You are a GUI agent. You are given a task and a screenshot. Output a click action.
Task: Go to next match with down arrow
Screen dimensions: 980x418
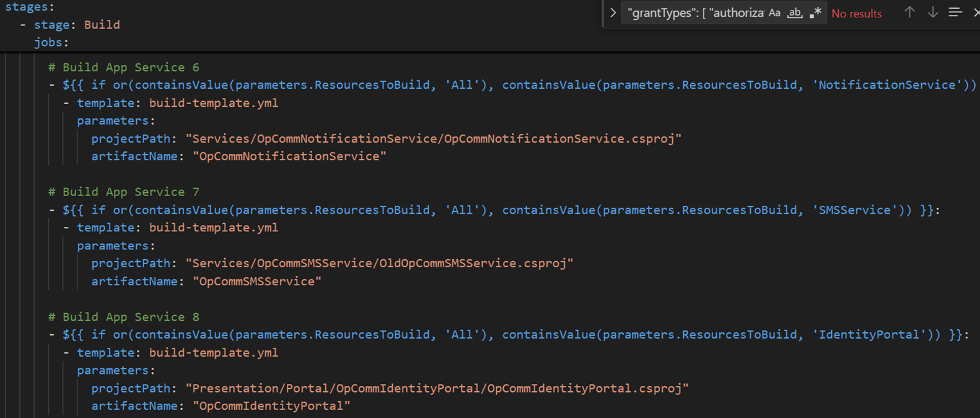[x=932, y=12]
